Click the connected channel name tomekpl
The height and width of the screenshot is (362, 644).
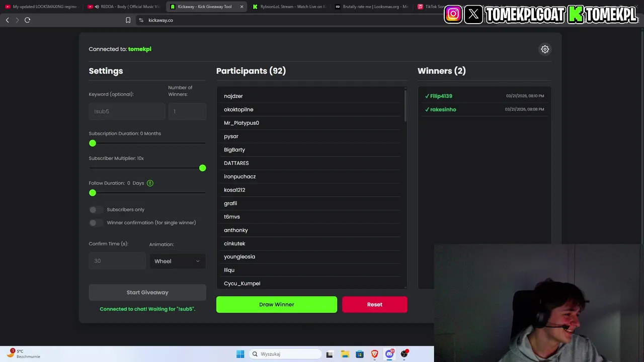coord(140,49)
